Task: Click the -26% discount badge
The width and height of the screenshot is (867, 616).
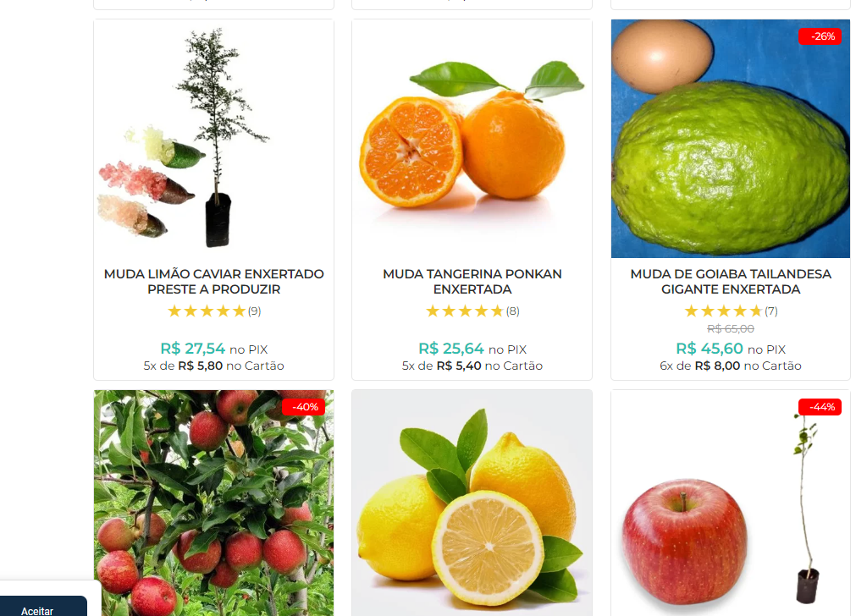Action: [x=820, y=36]
